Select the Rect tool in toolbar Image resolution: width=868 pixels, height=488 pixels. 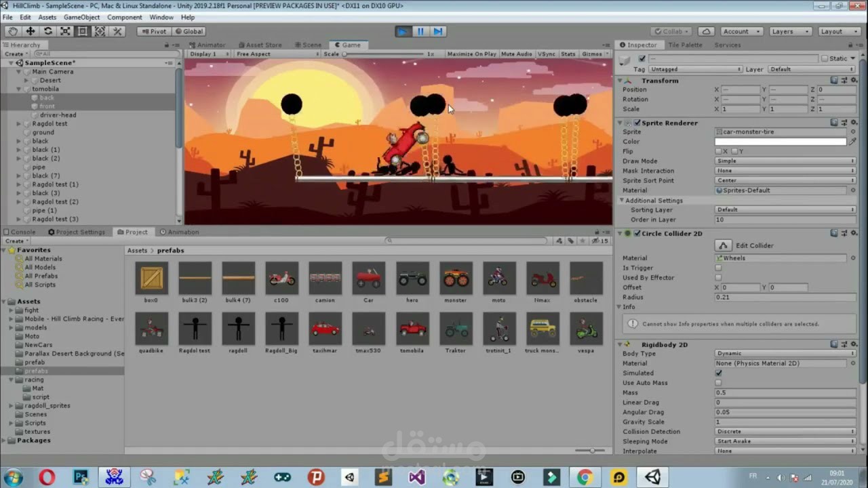pos(82,31)
